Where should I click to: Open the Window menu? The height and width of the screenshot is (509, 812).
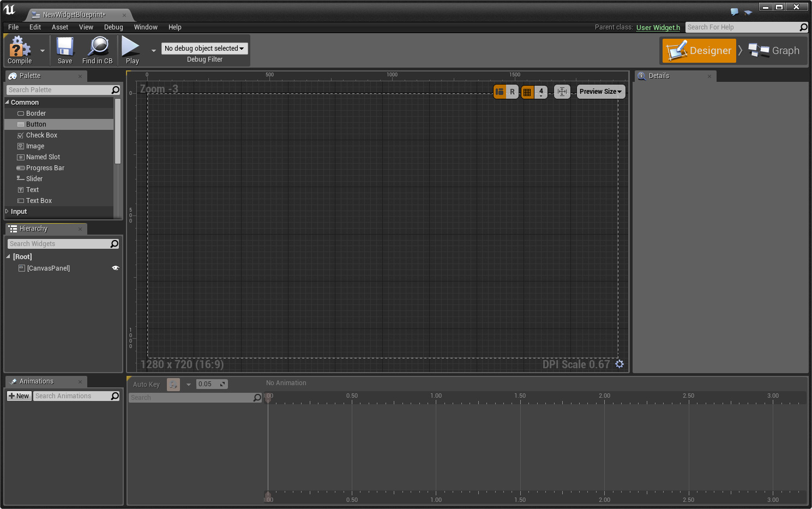(x=146, y=27)
